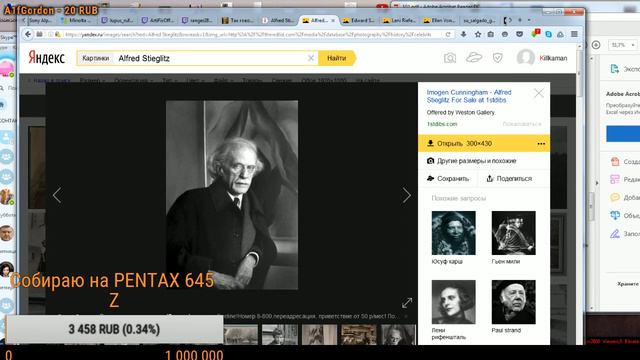Open the Юсуф карш related thumbnail
The height and width of the screenshot is (360, 640).
pyautogui.click(x=453, y=233)
